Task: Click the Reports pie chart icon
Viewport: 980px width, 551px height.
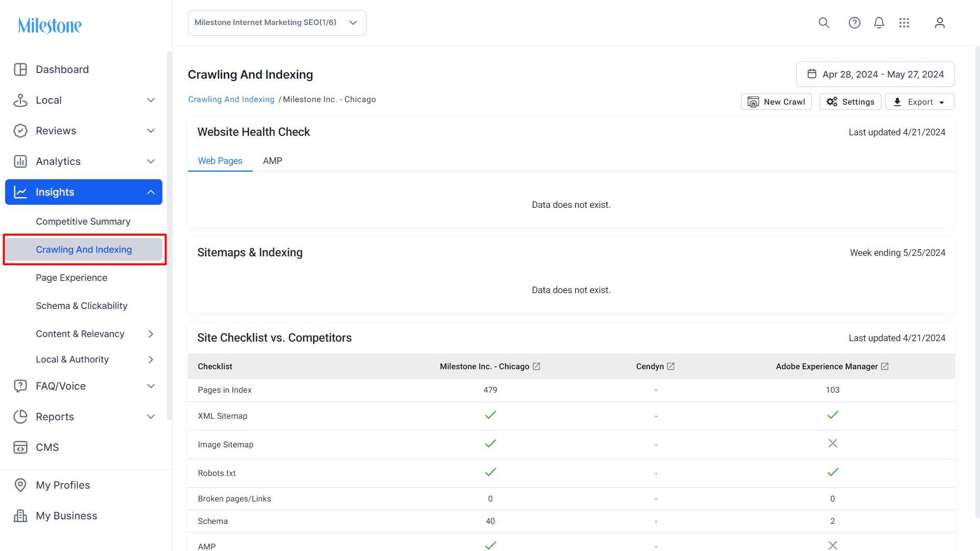Action: point(20,417)
